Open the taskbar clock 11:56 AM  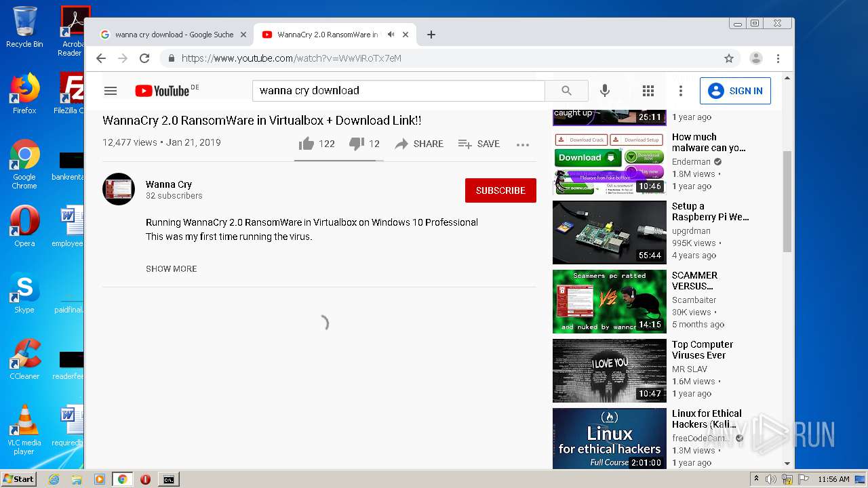click(833, 479)
